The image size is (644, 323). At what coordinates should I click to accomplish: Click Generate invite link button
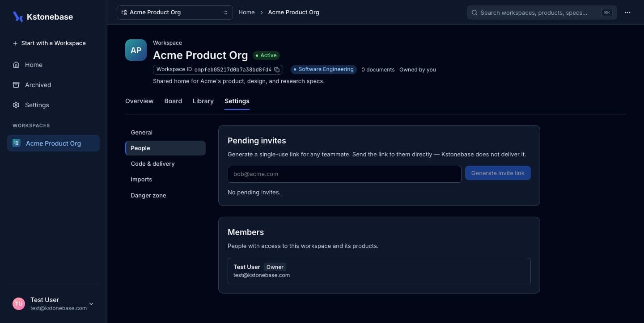click(498, 173)
